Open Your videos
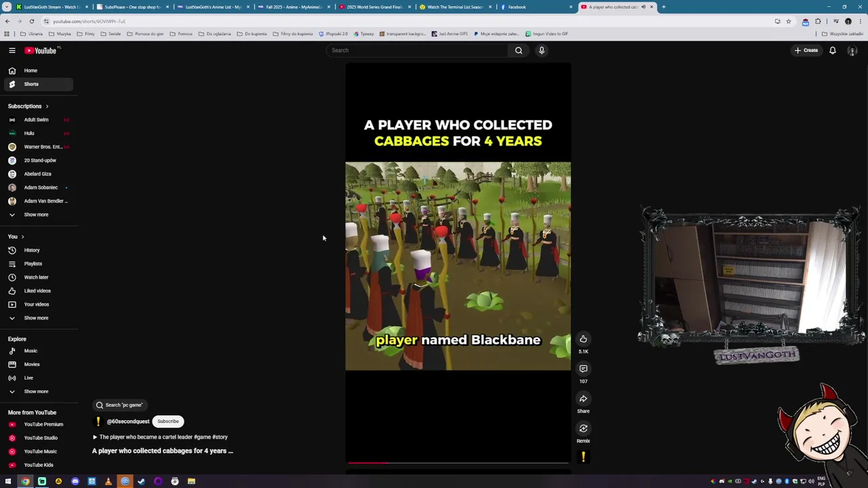 pyautogui.click(x=38, y=304)
